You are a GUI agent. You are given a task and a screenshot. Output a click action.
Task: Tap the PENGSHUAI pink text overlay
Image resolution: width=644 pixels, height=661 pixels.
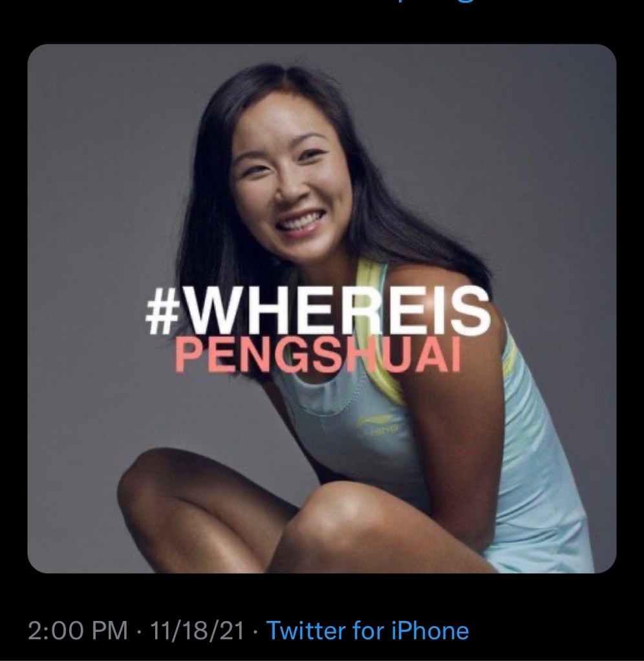pyautogui.click(x=317, y=356)
